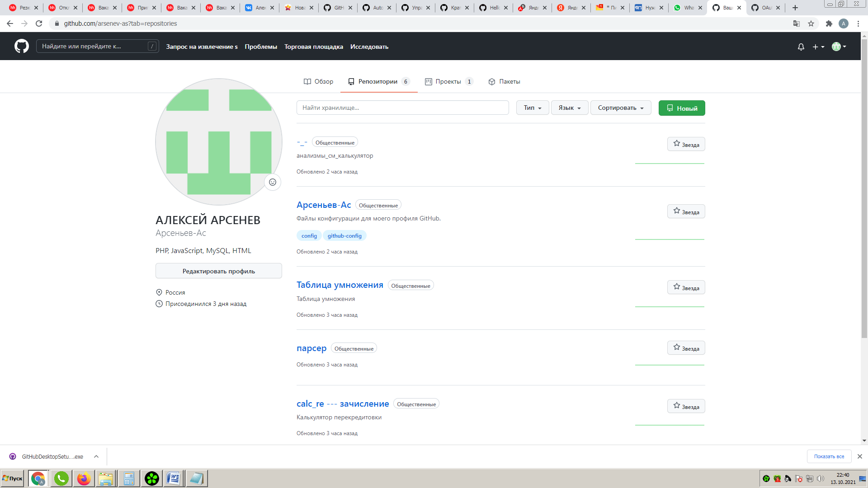Open Firefox from the taskbar
The width and height of the screenshot is (868, 488).
[x=84, y=479]
